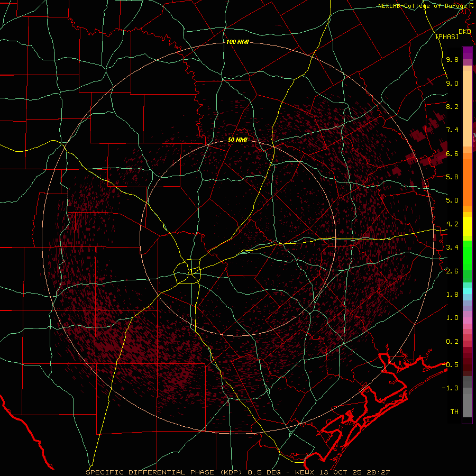This screenshot has height=476, width=476.
Task: Click the 8.2 scale value
Action: coord(452,106)
